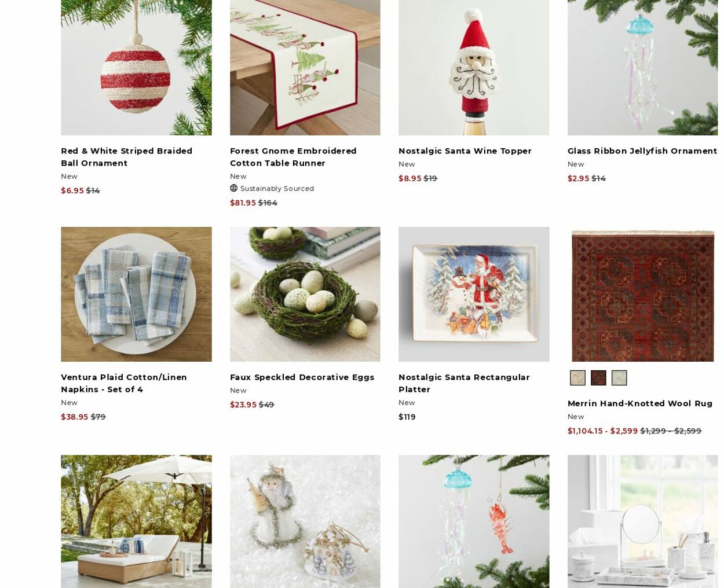Screen dimensions: 724x588
Task: Select the light gray Merrin rug swatch
Action: tap(619, 378)
